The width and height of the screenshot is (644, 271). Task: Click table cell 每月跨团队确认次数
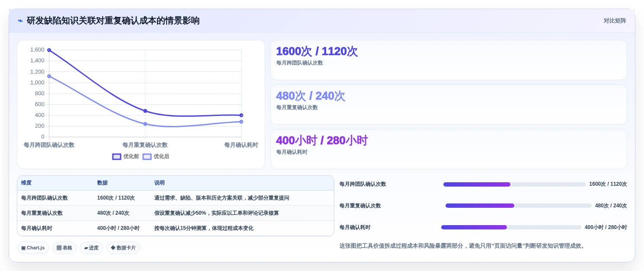pos(45,198)
